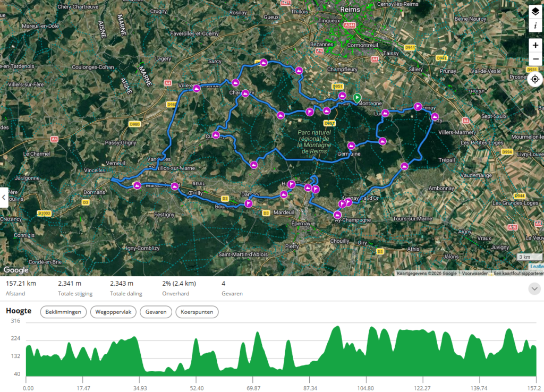Center map on my location

(535, 79)
